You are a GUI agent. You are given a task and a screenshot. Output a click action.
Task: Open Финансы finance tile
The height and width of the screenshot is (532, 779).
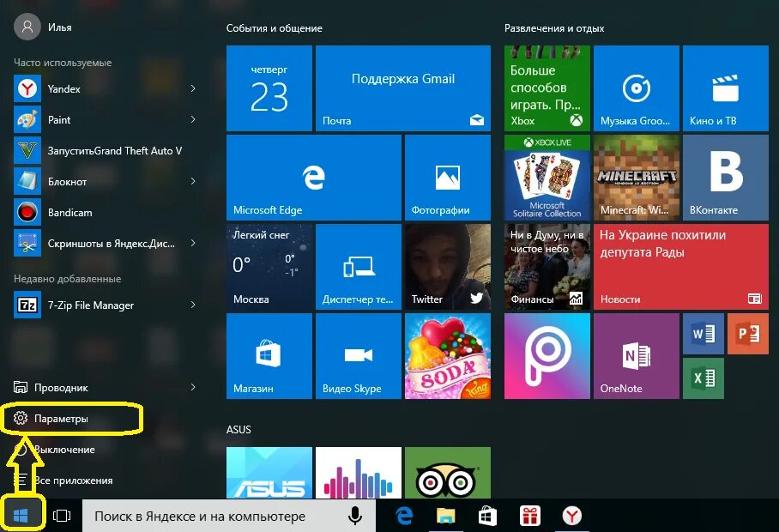(547, 267)
